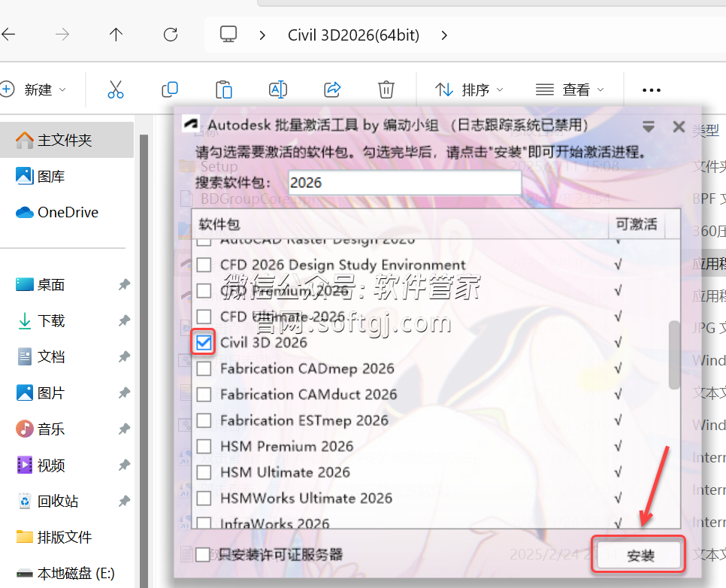
Task: Click the 类型 column header in Explorer
Action: [x=706, y=131]
